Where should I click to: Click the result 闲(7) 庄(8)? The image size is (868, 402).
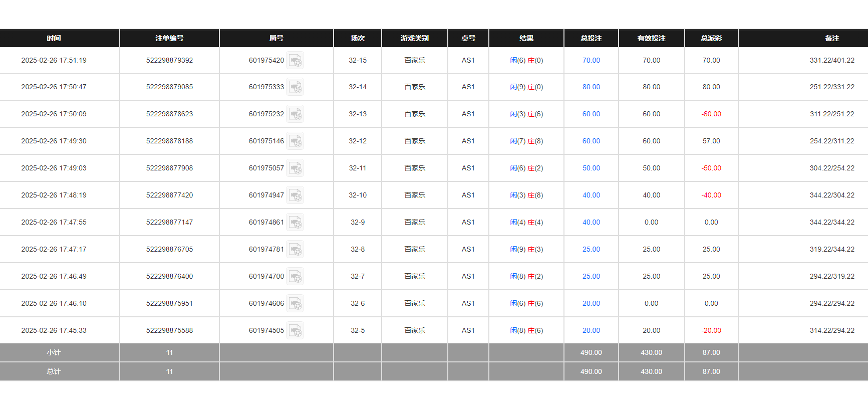[x=526, y=141]
